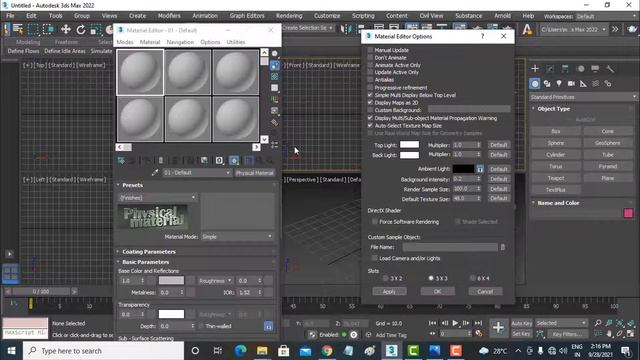640x360 pixels.
Task: Select Systems category in Create panel
Action: tap(608, 84)
